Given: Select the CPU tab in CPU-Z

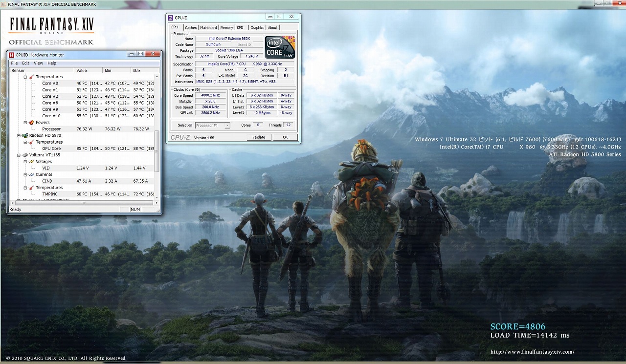Looking at the screenshot, I should point(175,27).
